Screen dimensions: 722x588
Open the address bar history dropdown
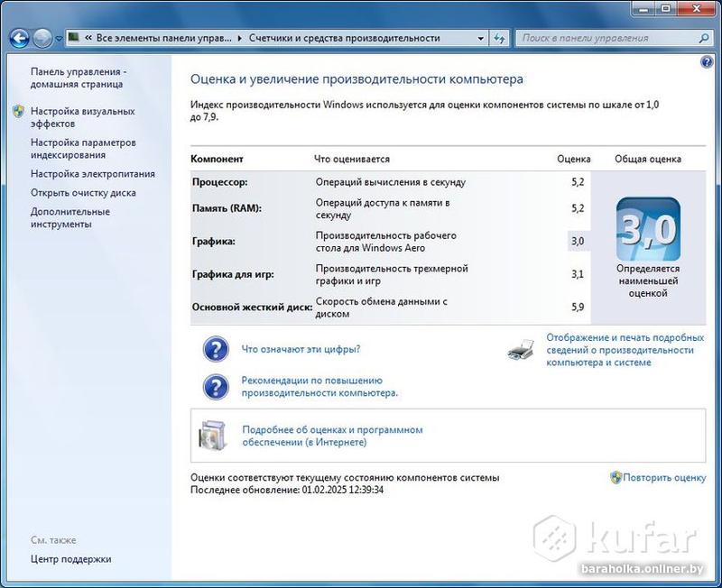point(480,39)
